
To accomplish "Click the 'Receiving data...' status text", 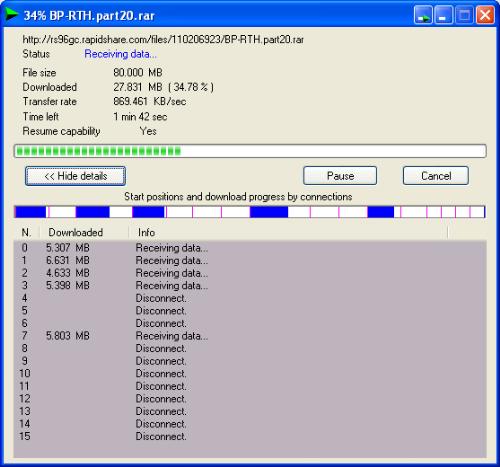I will 120,54.
